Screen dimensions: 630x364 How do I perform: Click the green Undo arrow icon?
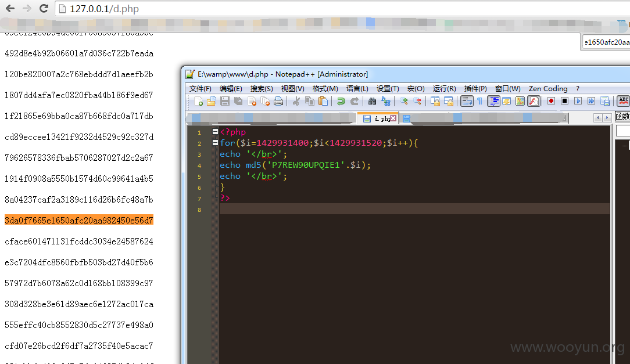tap(341, 101)
